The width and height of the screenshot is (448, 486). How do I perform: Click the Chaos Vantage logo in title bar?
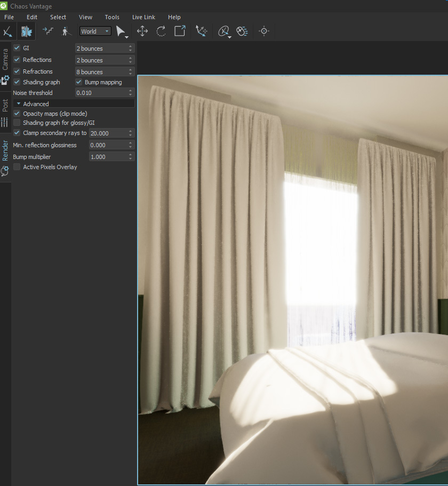[x=3, y=6]
